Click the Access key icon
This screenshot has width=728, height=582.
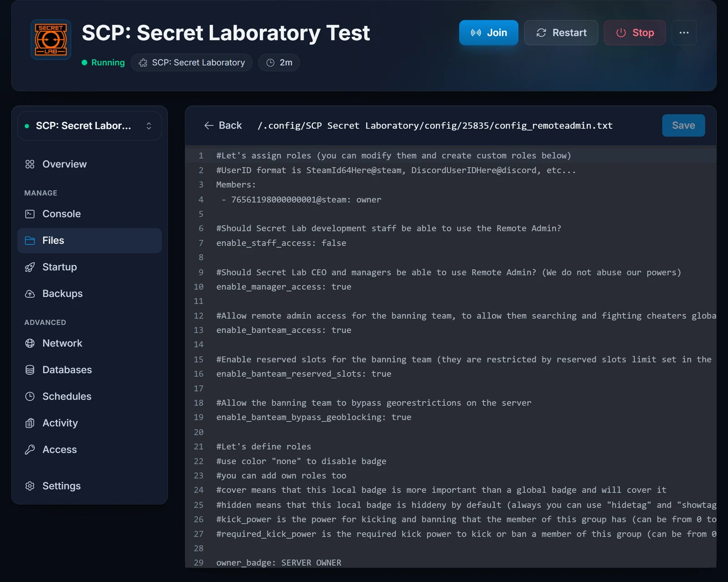coord(30,450)
